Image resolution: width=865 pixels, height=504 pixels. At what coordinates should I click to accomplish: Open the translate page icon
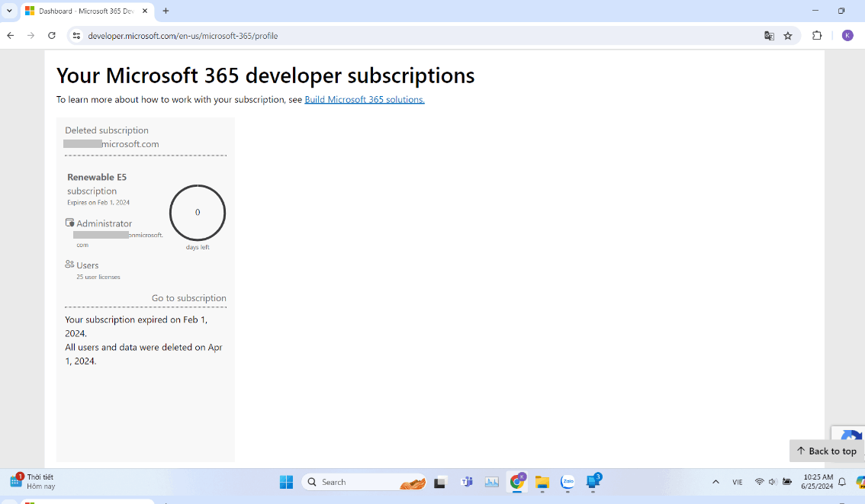click(769, 36)
